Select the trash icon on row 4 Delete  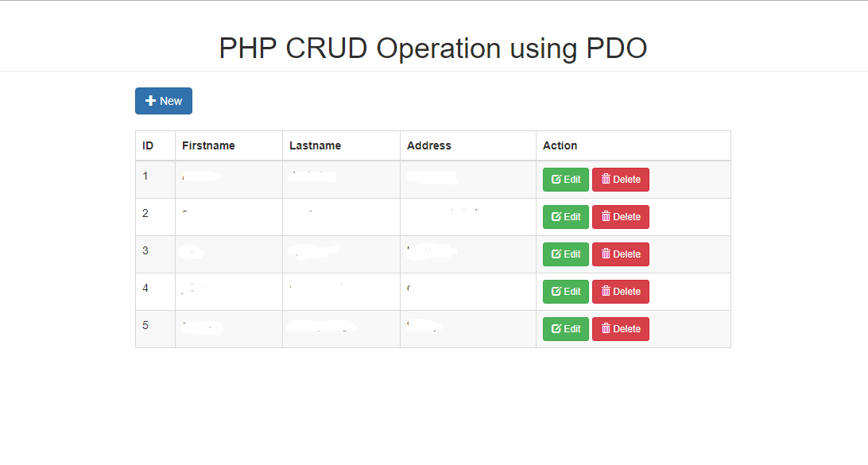click(606, 291)
